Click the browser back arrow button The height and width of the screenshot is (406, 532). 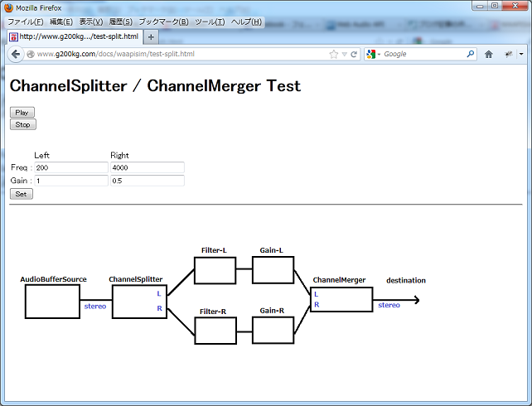coord(16,54)
